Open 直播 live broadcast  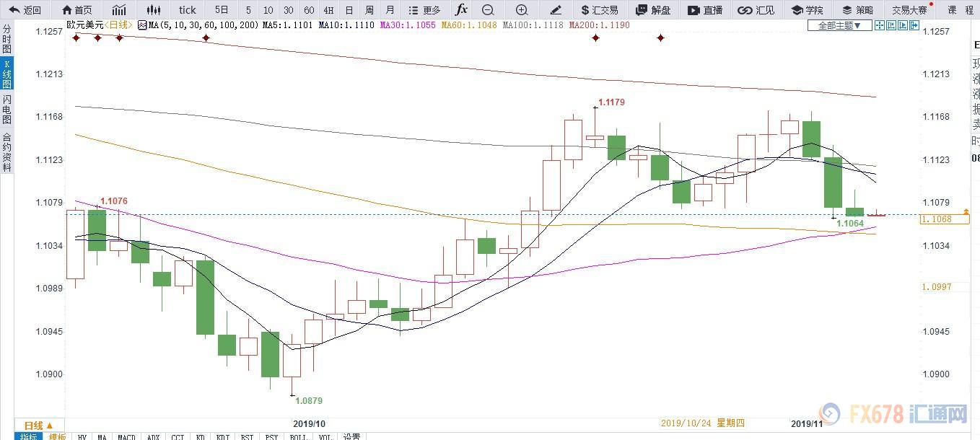(705, 10)
